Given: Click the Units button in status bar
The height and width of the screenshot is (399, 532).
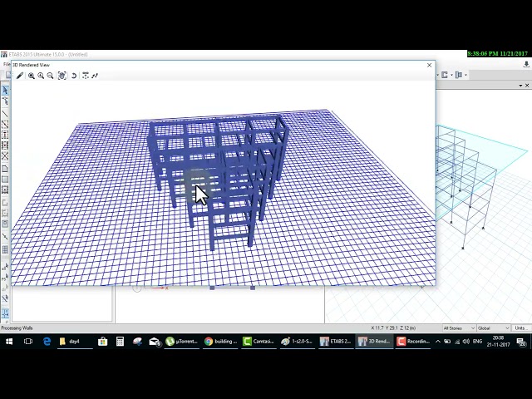Looking at the screenshot, I should click(x=521, y=328).
